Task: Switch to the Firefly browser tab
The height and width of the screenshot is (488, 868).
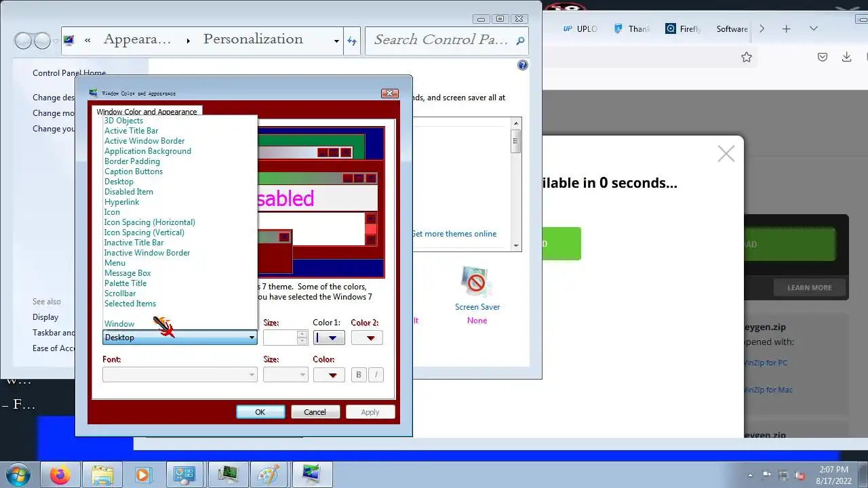Action: pos(684,28)
